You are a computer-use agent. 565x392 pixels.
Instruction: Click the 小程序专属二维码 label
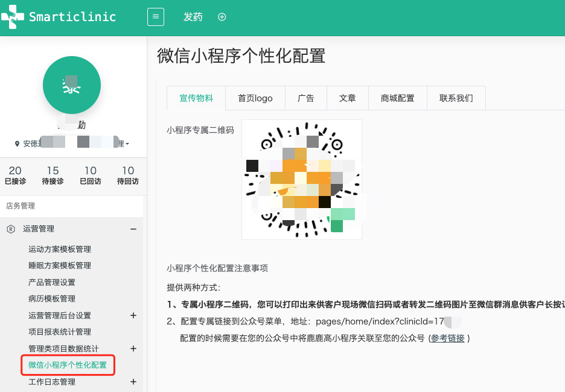200,130
